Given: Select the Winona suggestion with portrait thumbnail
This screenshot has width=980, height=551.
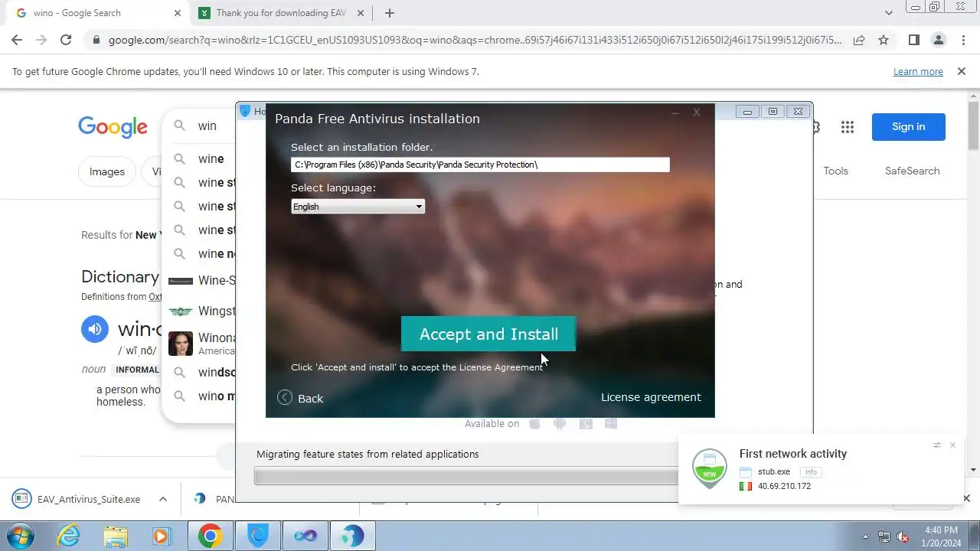Looking at the screenshot, I should [203, 344].
